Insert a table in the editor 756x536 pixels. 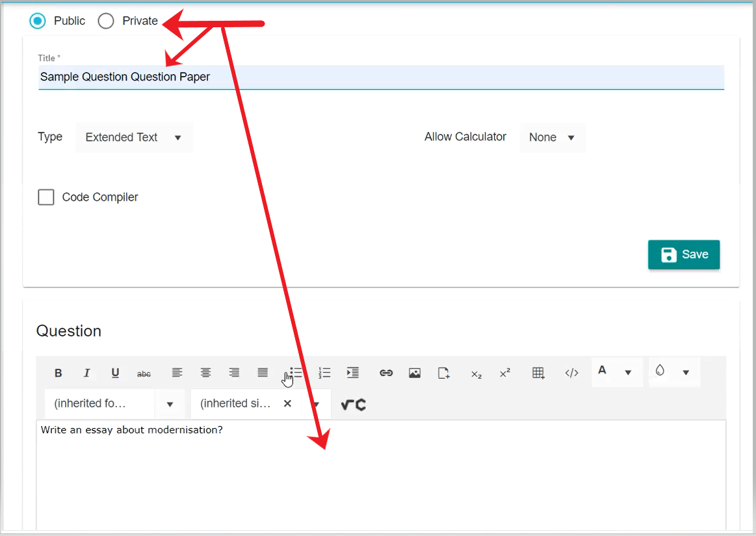pos(538,373)
